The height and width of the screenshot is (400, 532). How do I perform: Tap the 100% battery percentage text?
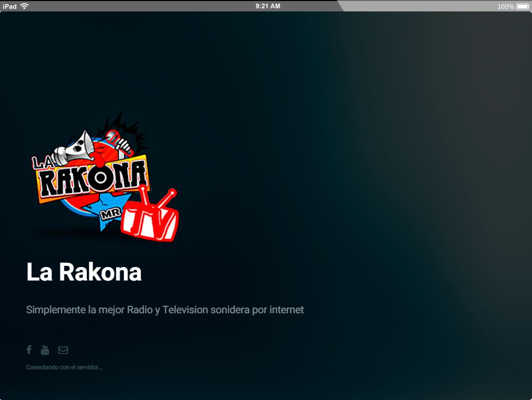pyautogui.click(x=506, y=6)
